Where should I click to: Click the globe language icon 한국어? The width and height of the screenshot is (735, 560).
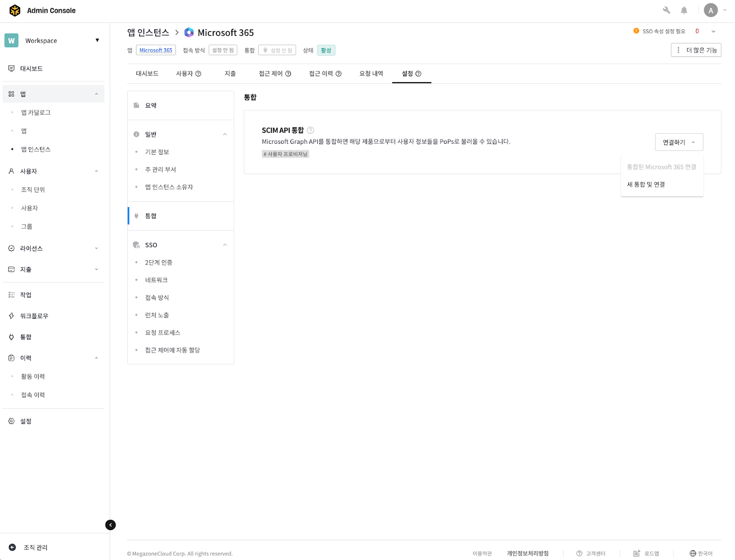pyautogui.click(x=693, y=554)
